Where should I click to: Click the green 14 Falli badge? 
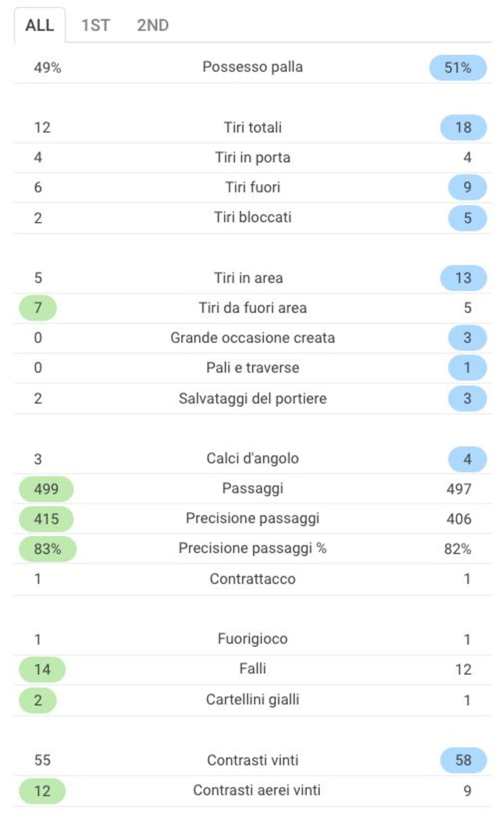click(x=42, y=669)
